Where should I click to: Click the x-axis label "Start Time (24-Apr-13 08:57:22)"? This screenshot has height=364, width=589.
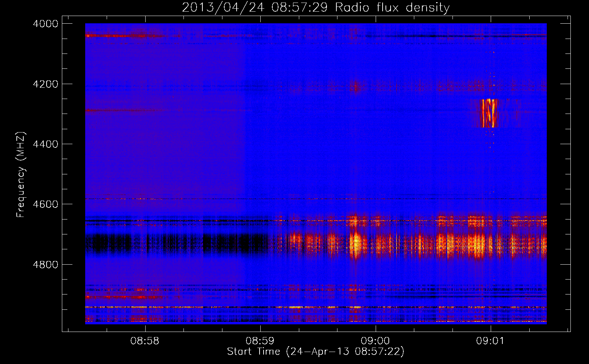(316, 352)
